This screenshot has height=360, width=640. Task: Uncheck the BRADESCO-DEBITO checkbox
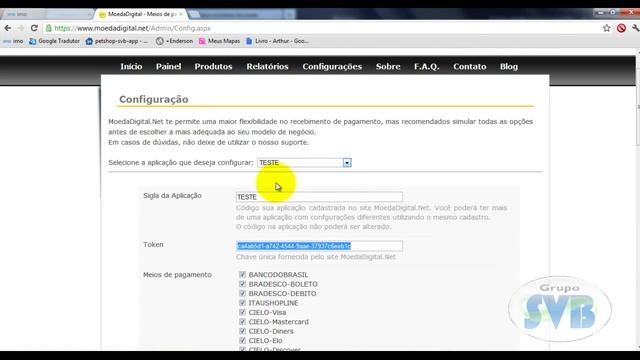pos(242,293)
